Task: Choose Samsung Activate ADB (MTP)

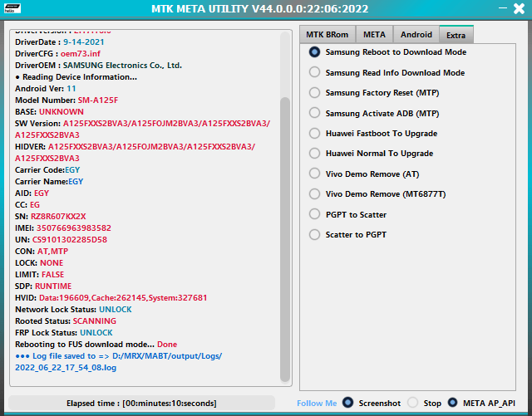Action: 374,113
